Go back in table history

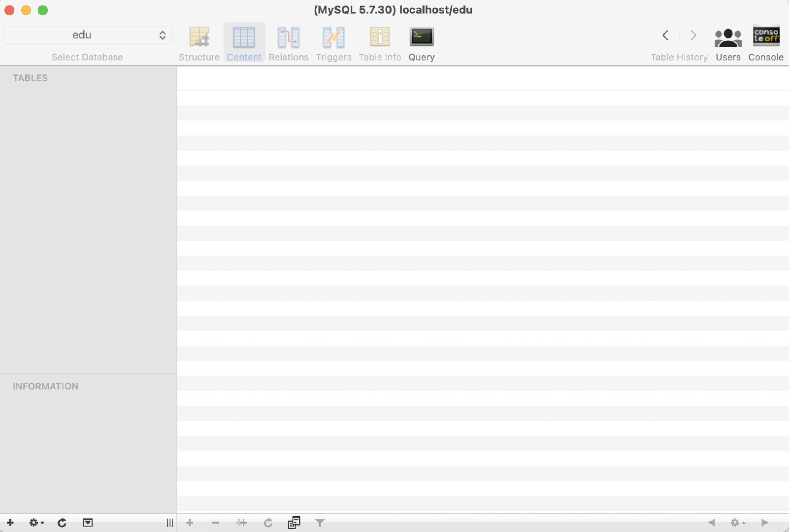click(x=665, y=35)
